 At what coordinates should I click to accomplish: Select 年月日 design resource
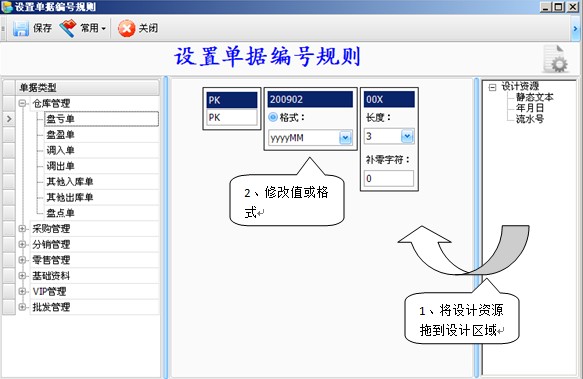tap(530, 108)
